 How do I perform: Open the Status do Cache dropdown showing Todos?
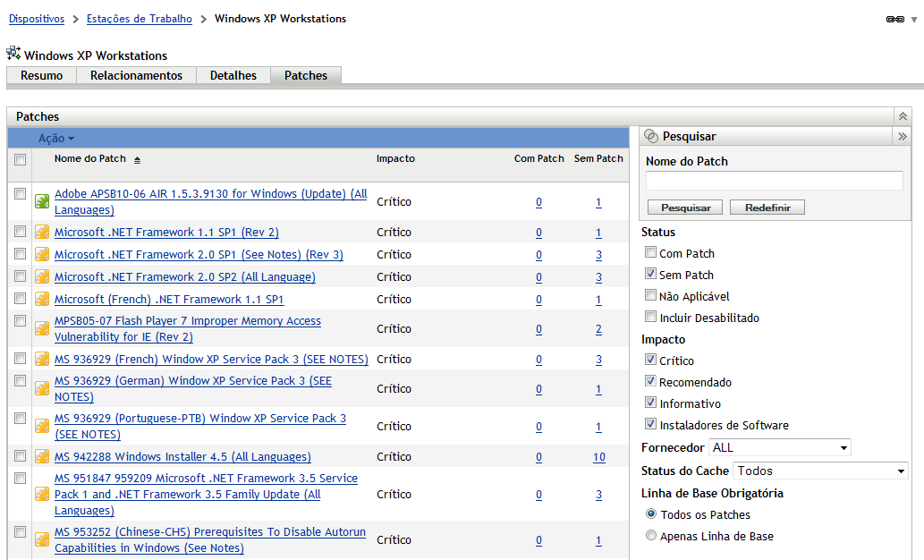coord(820,470)
